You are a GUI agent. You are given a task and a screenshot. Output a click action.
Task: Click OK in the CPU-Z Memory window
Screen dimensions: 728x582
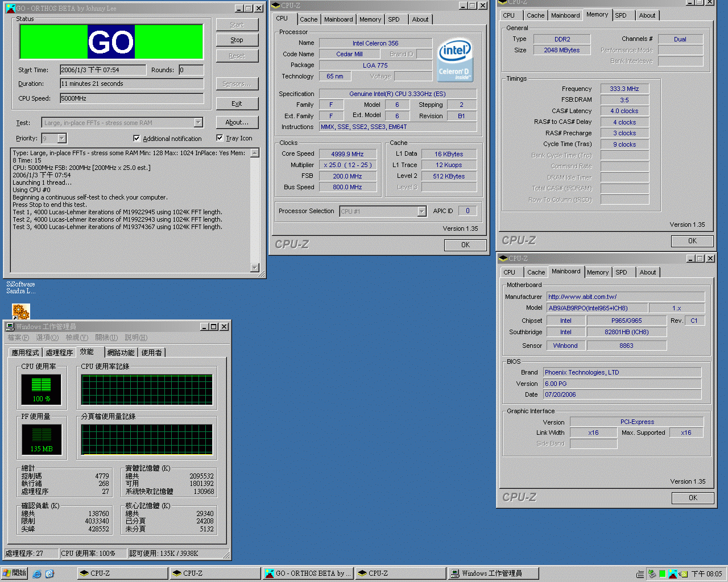(692, 241)
